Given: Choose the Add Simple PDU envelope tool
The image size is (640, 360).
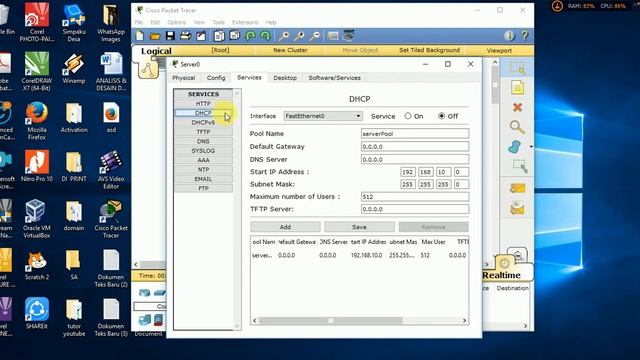Looking at the screenshot, I should [x=517, y=188].
